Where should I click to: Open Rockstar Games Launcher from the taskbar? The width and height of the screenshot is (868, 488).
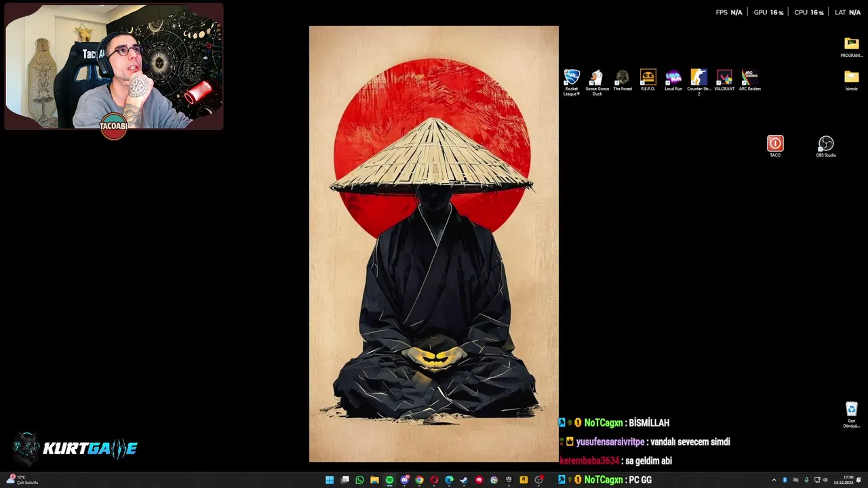tap(524, 480)
